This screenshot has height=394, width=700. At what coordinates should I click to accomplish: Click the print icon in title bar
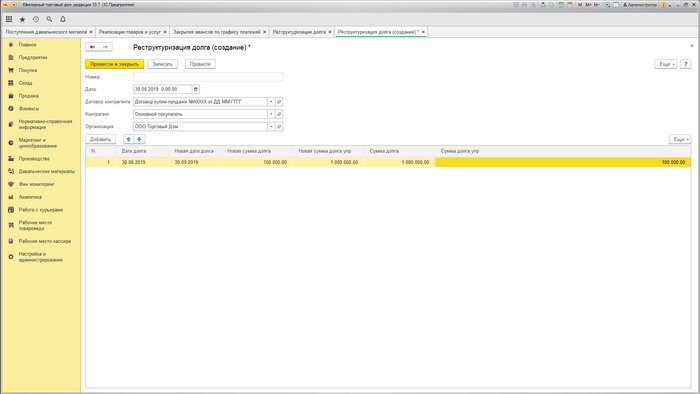525,5
